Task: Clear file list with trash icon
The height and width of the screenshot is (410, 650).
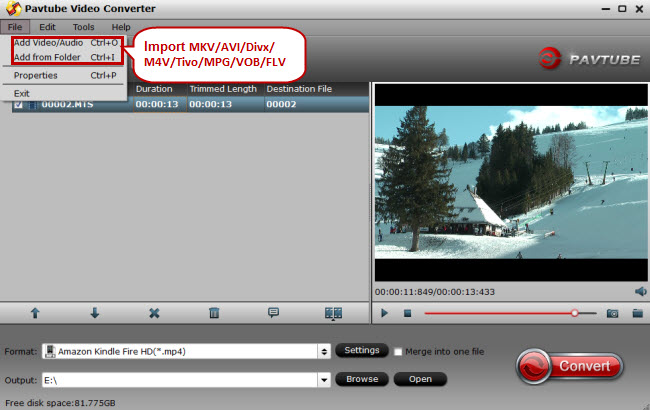Action: [214, 313]
